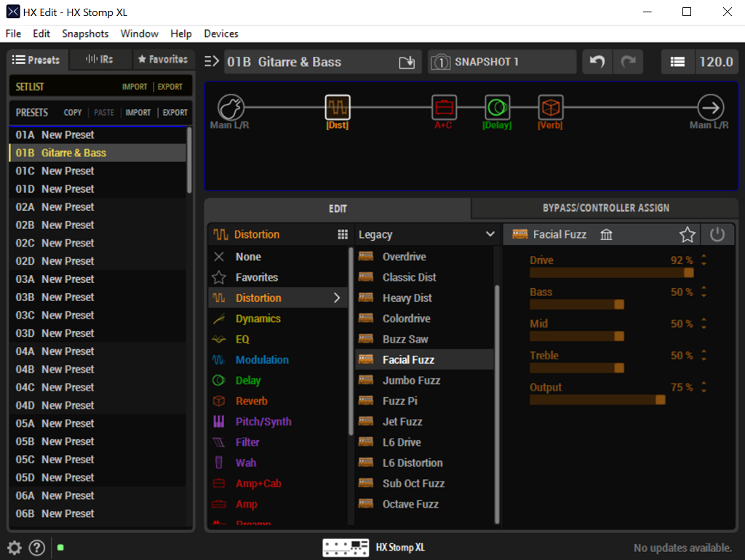745x560 pixels.
Task: Open the Snapshots menu
Action: 85,33
